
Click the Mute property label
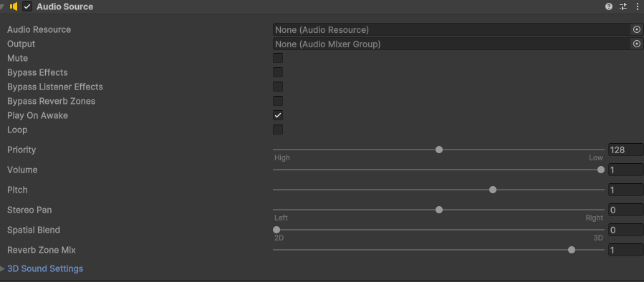(18, 58)
